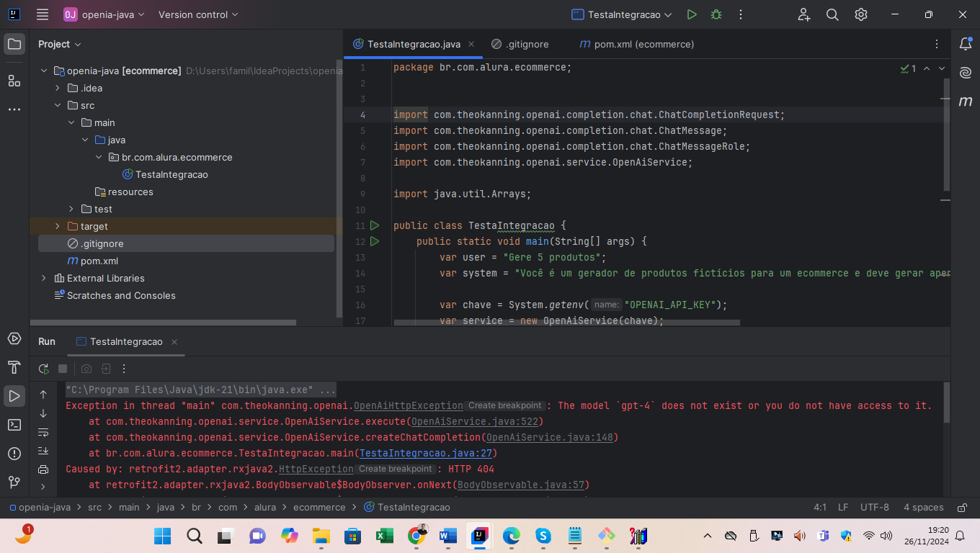Open the Project tool window folder icon
This screenshot has width=980, height=553.
click(x=14, y=44)
